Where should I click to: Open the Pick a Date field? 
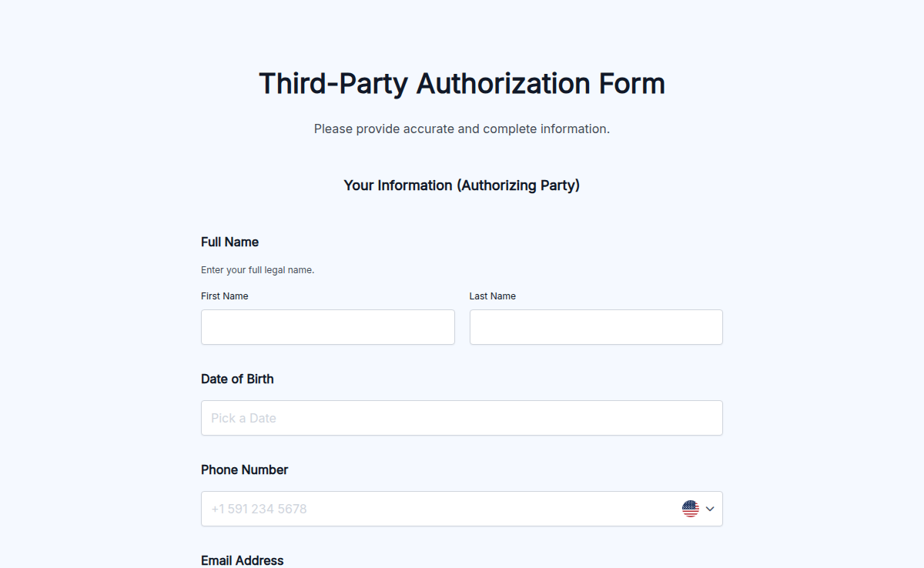[461, 417]
